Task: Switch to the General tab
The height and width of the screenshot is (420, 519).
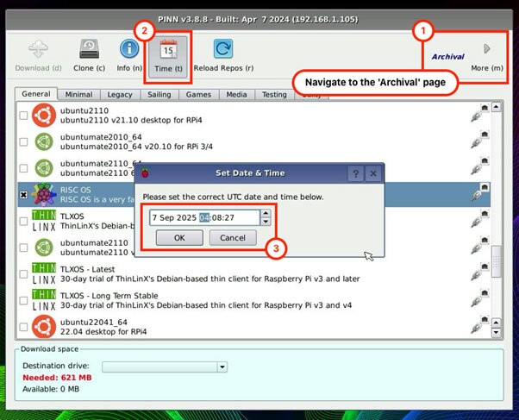Action: (36, 94)
